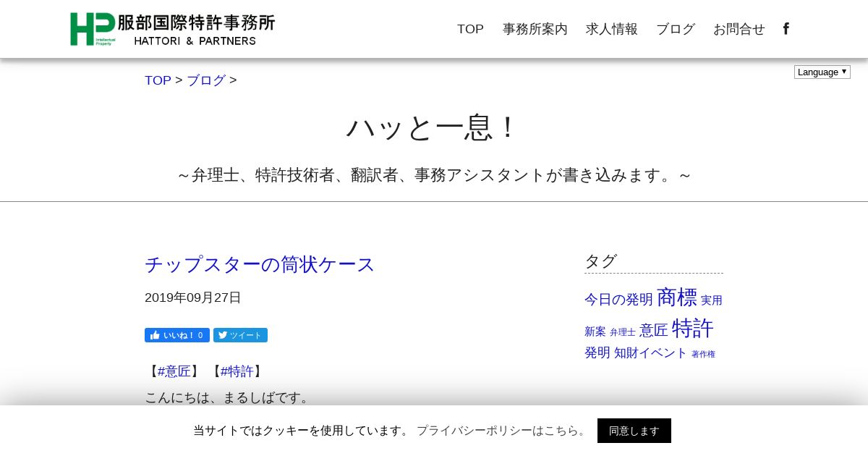868x456 pixels.
Task: Select the 著作権 tag
Action: click(x=703, y=354)
